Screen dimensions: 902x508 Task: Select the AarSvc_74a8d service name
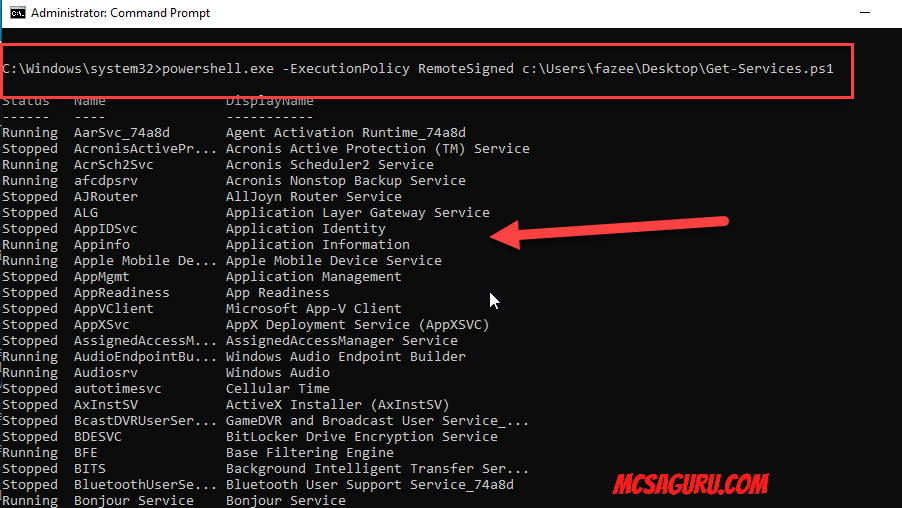click(122, 133)
